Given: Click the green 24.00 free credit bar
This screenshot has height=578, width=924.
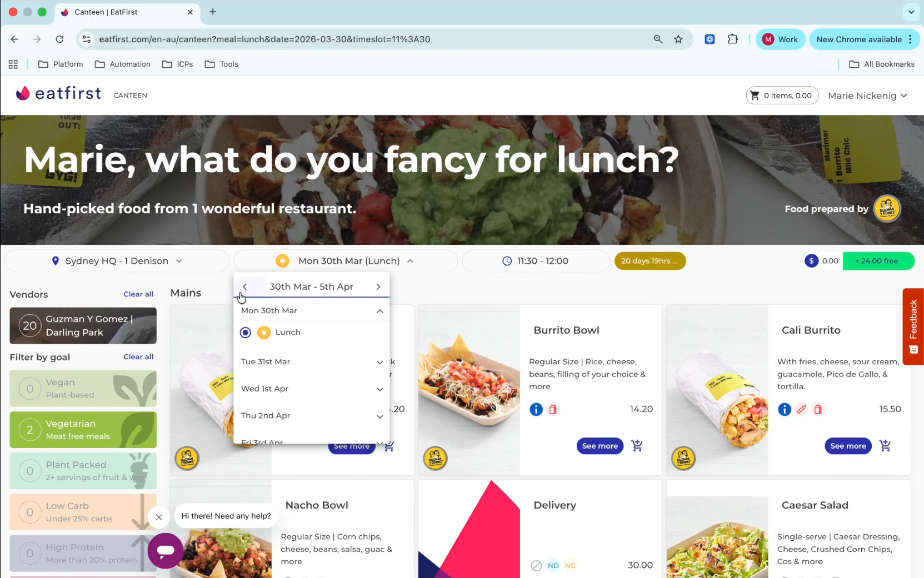Looking at the screenshot, I should pos(878,261).
